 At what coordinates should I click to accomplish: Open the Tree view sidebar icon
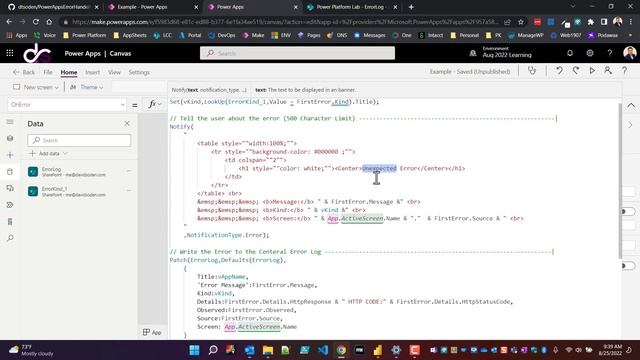click(x=10, y=138)
